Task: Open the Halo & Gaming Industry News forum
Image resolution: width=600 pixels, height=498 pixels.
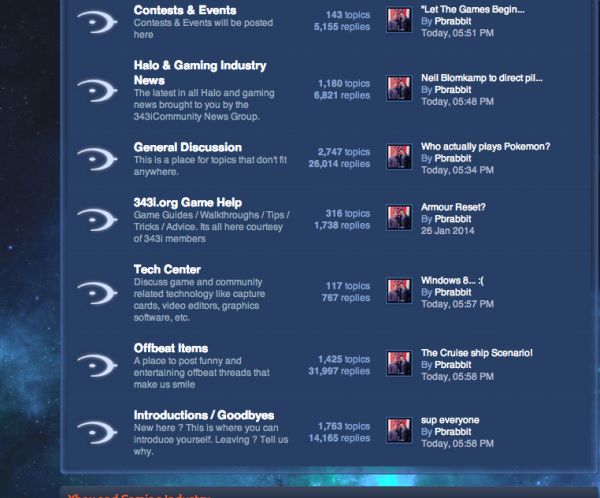Action: coord(200,72)
